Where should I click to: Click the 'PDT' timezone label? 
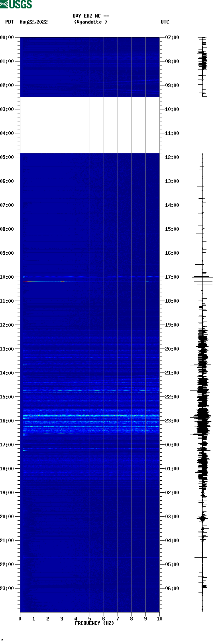point(9,22)
